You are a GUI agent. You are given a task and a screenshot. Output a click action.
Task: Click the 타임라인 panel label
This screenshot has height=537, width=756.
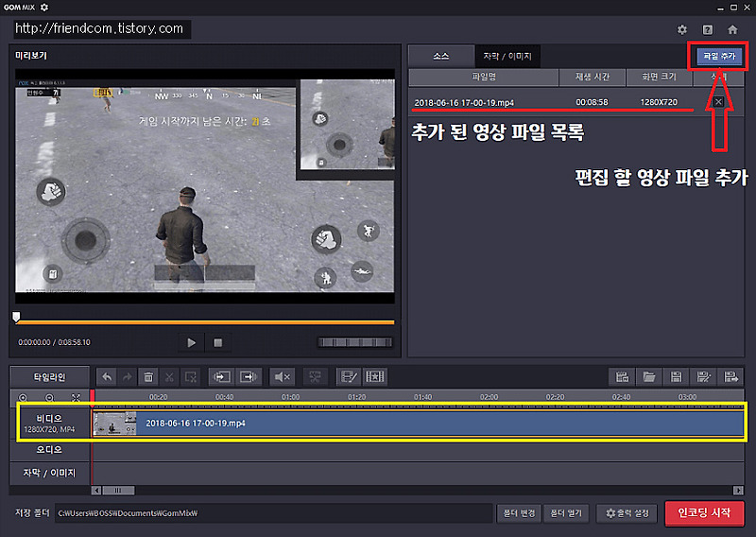[x=49, y=377]
